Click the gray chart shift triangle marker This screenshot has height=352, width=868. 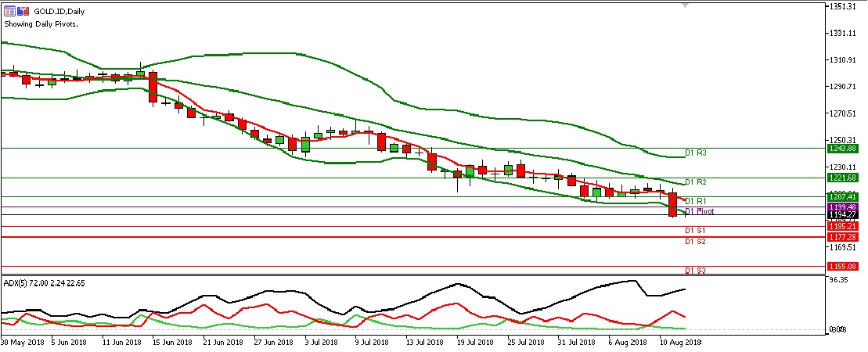[686, 6]
